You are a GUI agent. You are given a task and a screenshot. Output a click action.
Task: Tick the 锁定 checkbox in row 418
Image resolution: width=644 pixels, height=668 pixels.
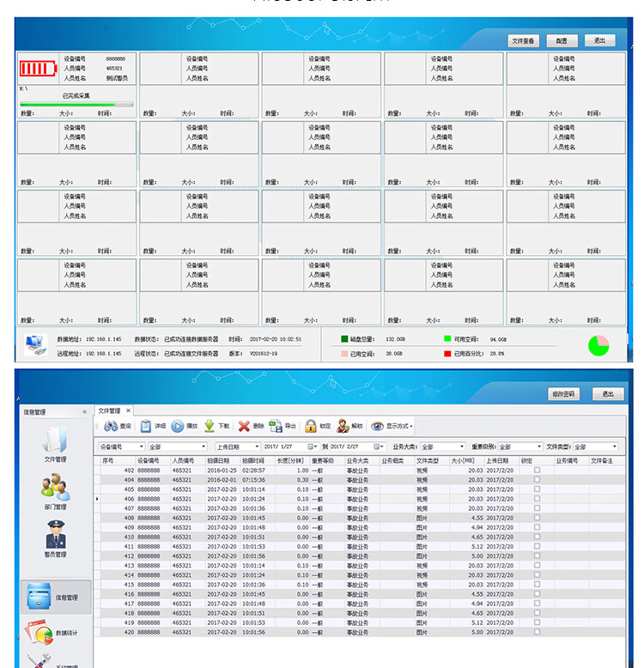[x=537, y=612]
